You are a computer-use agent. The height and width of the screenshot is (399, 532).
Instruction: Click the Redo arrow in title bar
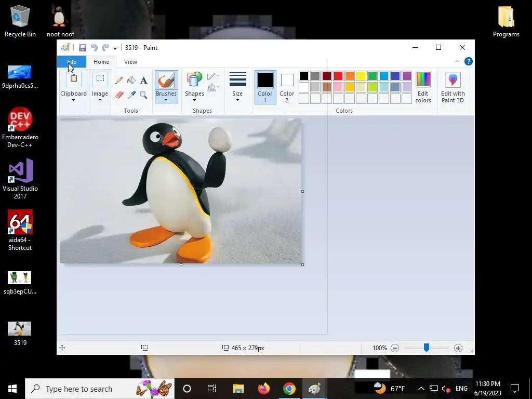105,48
